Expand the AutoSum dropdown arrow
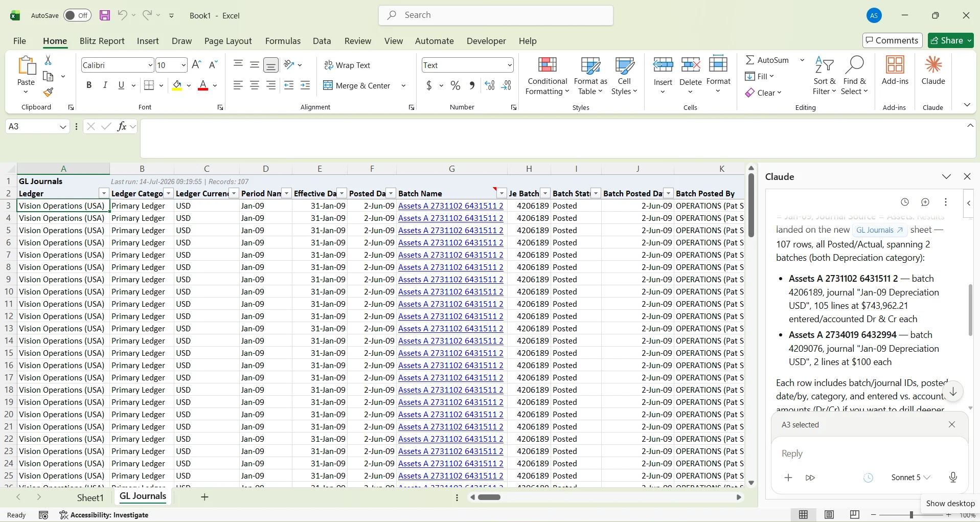Image resolution: width=980 pixels, height=522 pixels. point(802,60)
